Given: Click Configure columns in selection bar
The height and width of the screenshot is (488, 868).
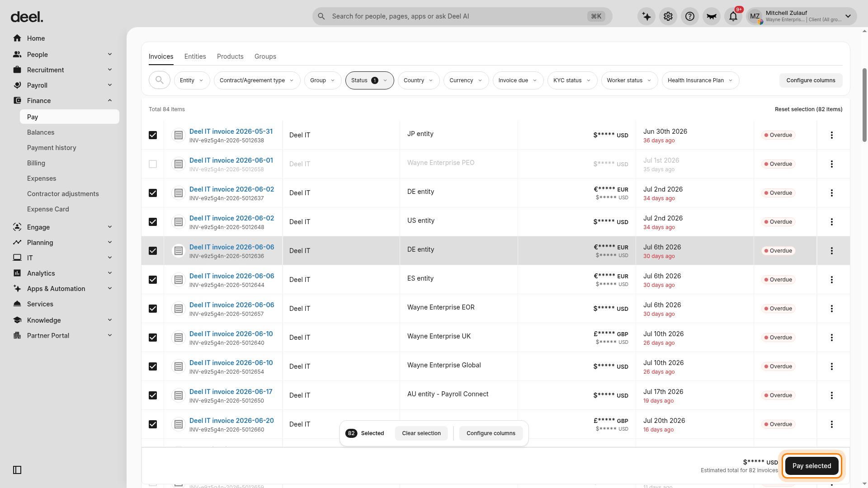Looking at the screenshot, I should click(x=491, y=433).
